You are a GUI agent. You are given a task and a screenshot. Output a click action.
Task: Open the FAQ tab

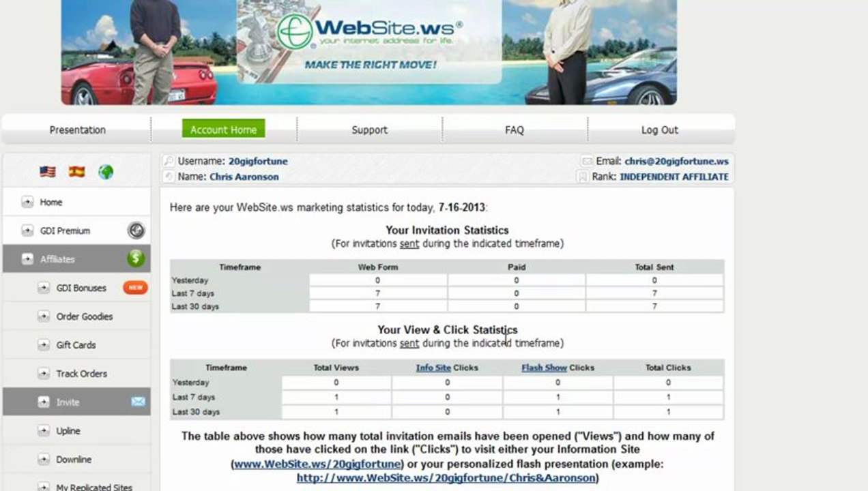515,130
